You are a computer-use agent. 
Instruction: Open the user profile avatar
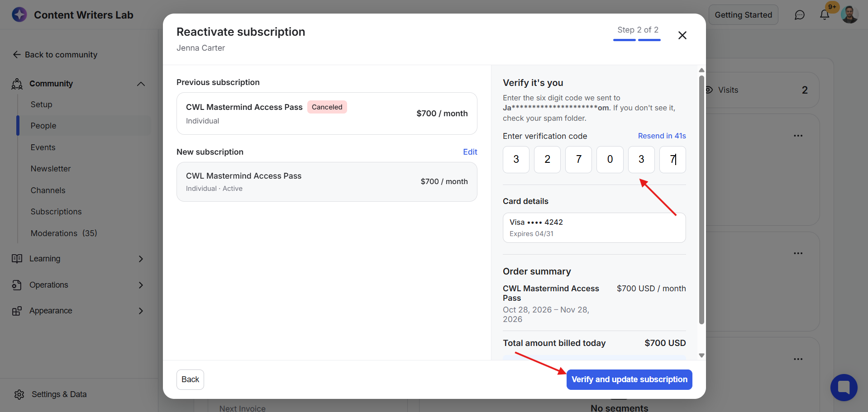coord(849,14)
